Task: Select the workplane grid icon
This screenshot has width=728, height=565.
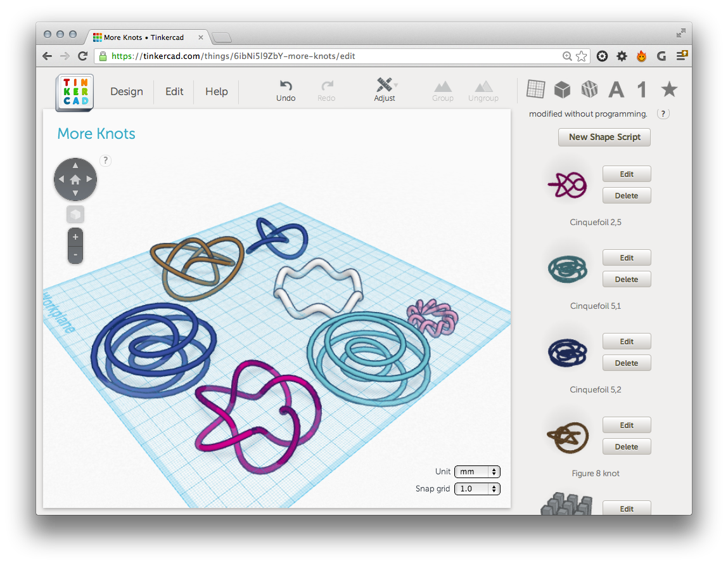Action: (535, 89)
